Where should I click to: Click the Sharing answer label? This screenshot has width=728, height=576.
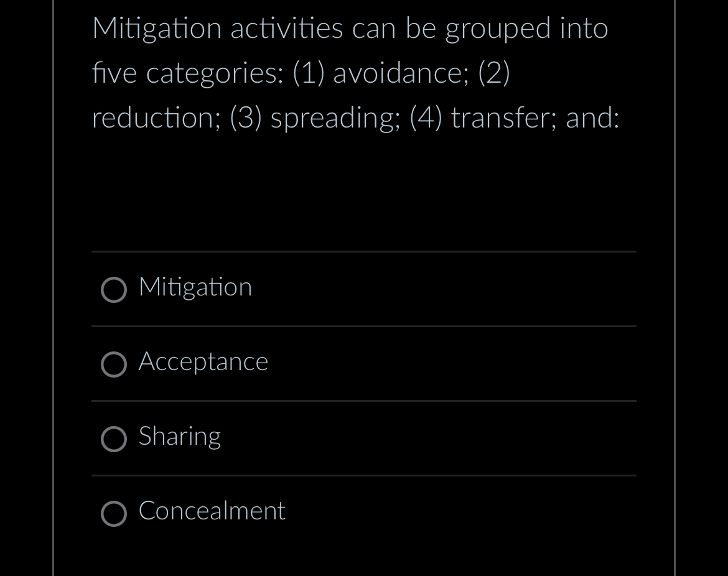click(179, 437)
